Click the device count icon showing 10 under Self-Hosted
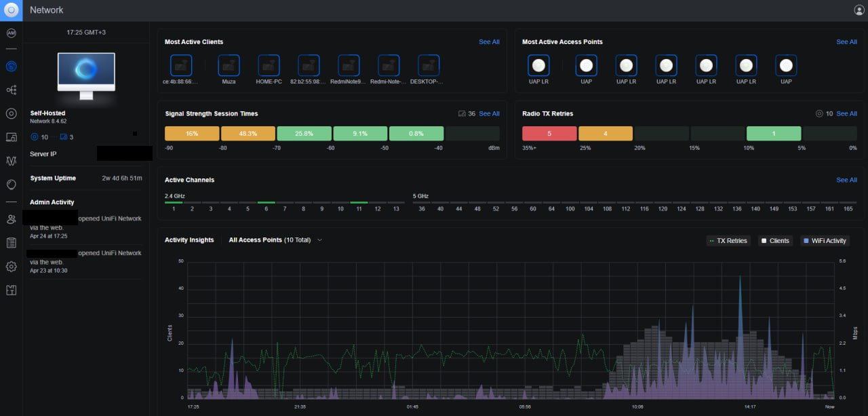 point(35,137)
